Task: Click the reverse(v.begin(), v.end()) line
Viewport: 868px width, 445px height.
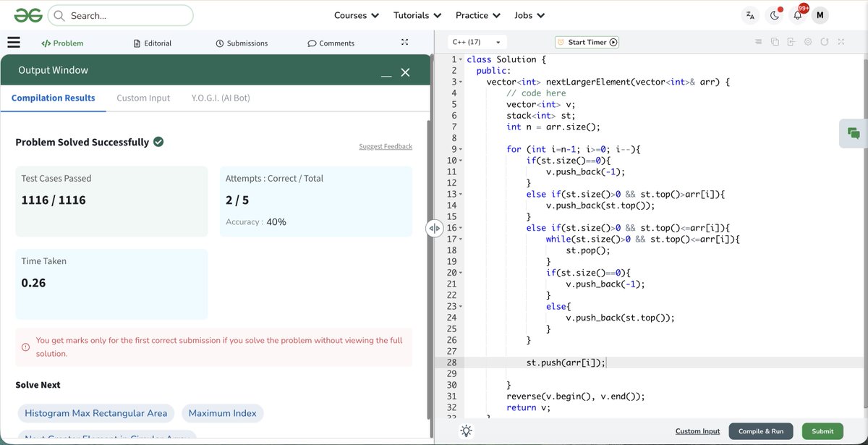Action: pyautogui.click(x=575, y=396)
